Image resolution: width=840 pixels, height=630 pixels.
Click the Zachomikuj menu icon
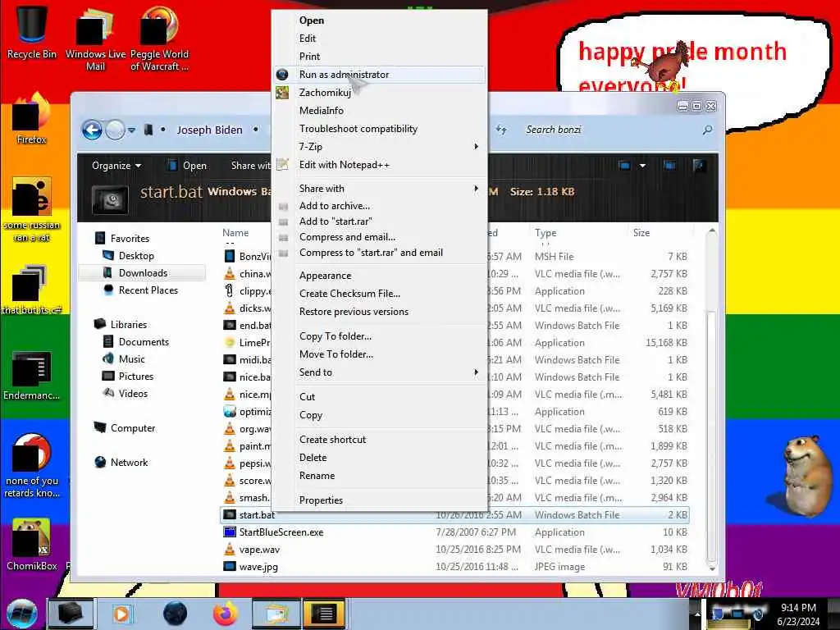tap(282, 93)
